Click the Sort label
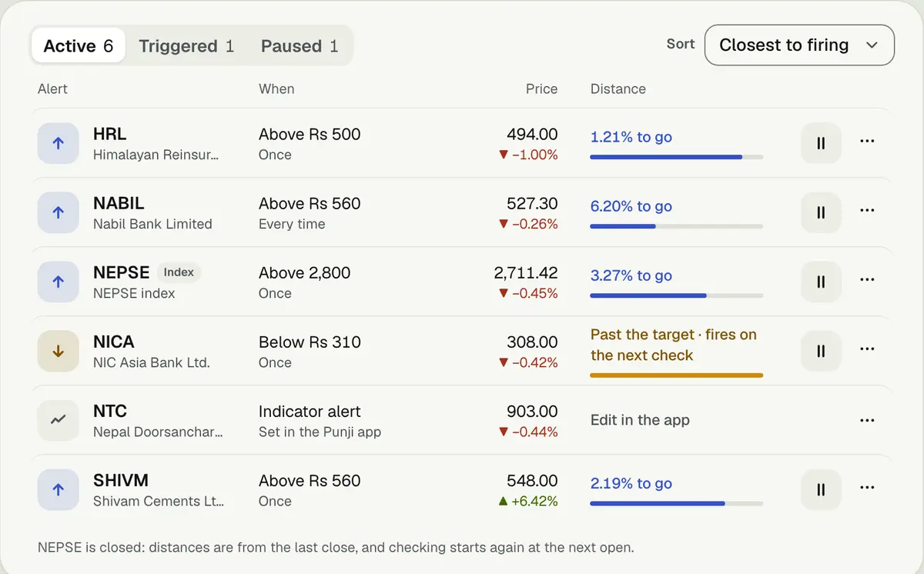Viewport: 924px width, 574px height. [x=681, y=45]
